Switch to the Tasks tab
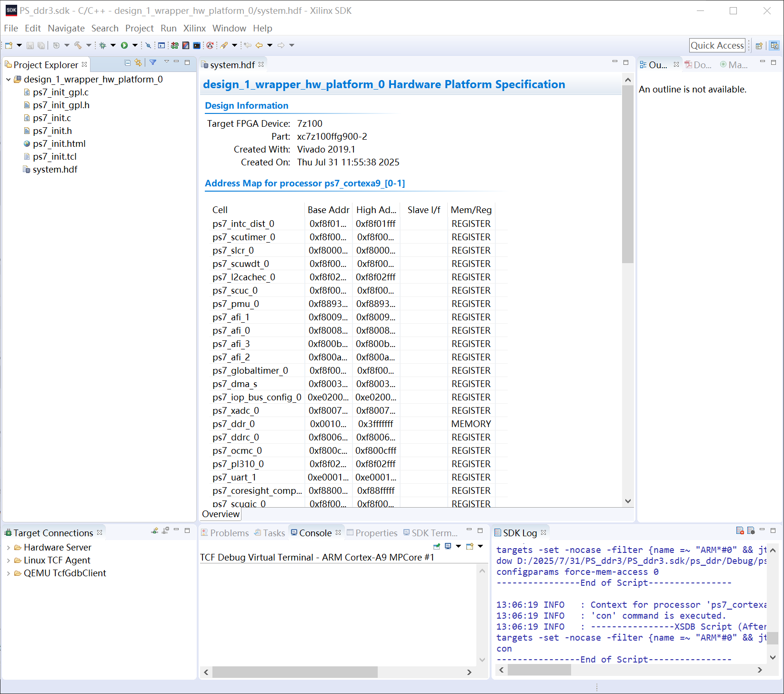Viewport: 784px width, 694px height. click(x=270, y=533)
